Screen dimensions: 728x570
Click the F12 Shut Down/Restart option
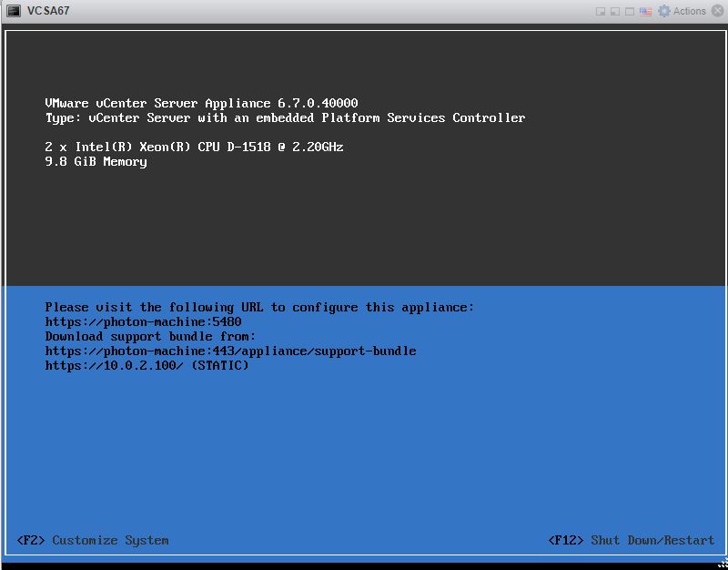631,540
